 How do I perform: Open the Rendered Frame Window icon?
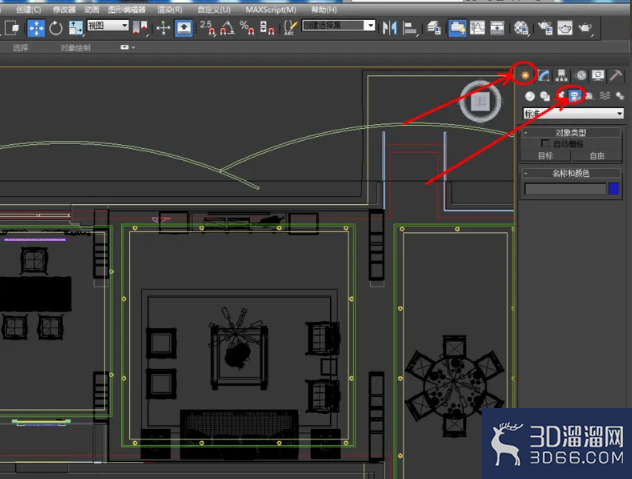565,28
